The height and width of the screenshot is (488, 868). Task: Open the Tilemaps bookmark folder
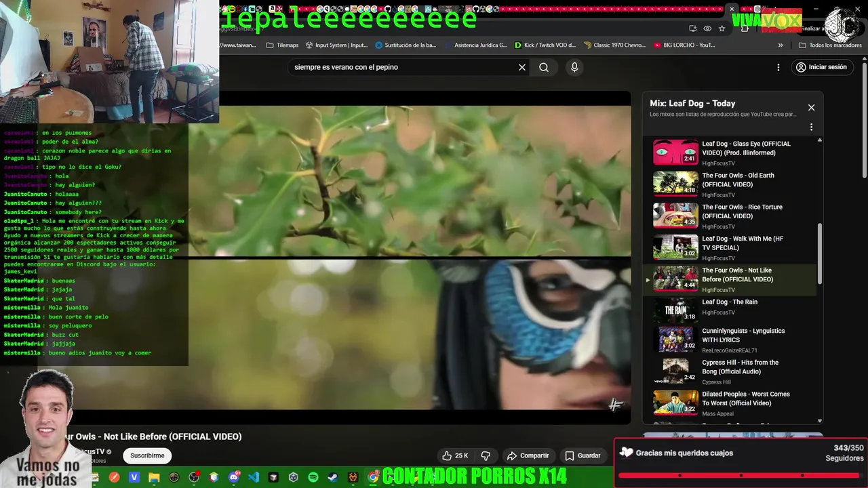pyautogui.click(x=282, y=45)
